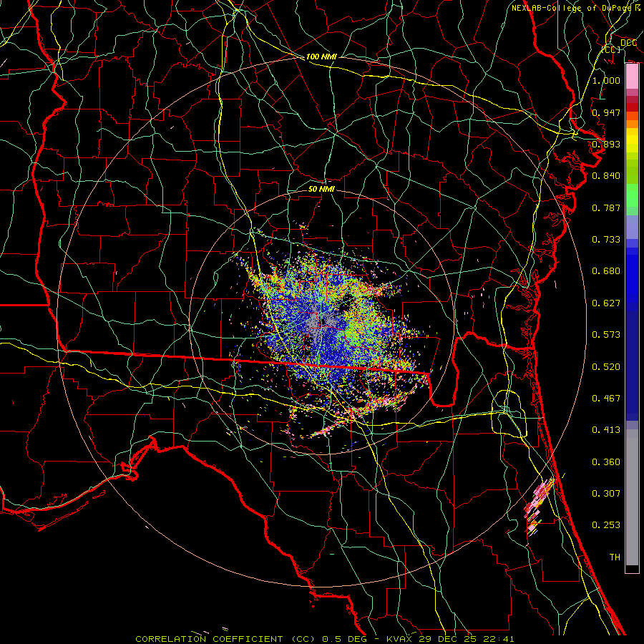This screenshot has width=644, height=644.
Task: Click the KVAX station identifier in the caption
Action: (x=401, y=639)
